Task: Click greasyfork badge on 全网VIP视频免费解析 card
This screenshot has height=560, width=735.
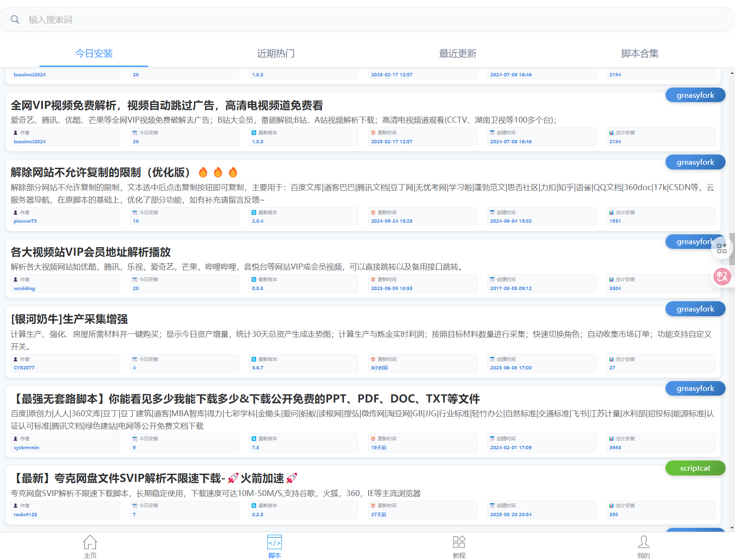Action: click(696, 95)
